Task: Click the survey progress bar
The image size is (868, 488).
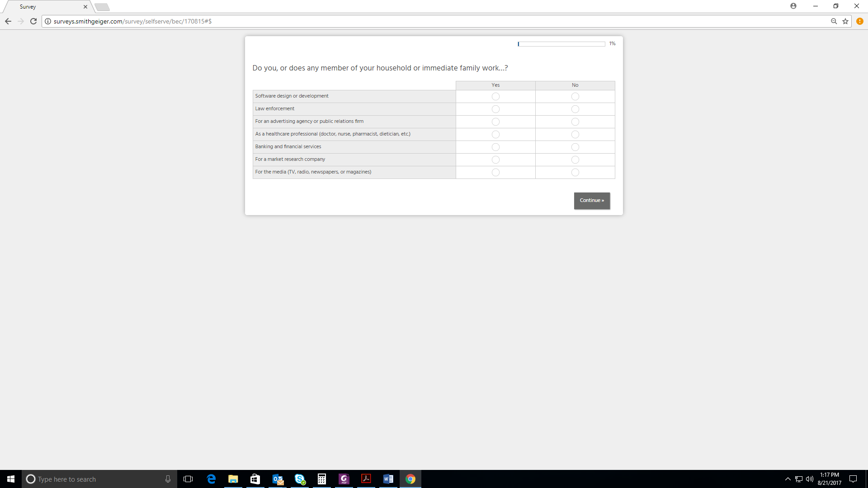Action: click(x=561, y=44)
